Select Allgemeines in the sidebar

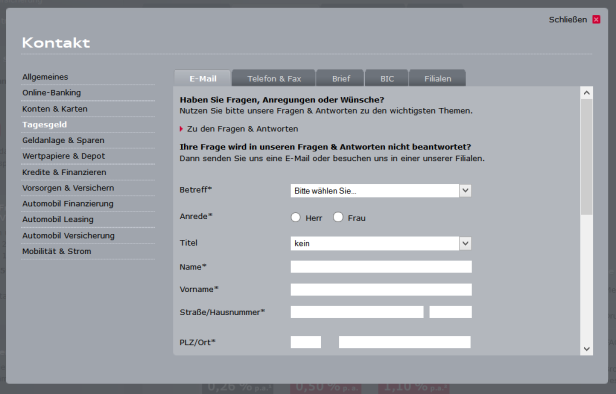pos(45,77)
